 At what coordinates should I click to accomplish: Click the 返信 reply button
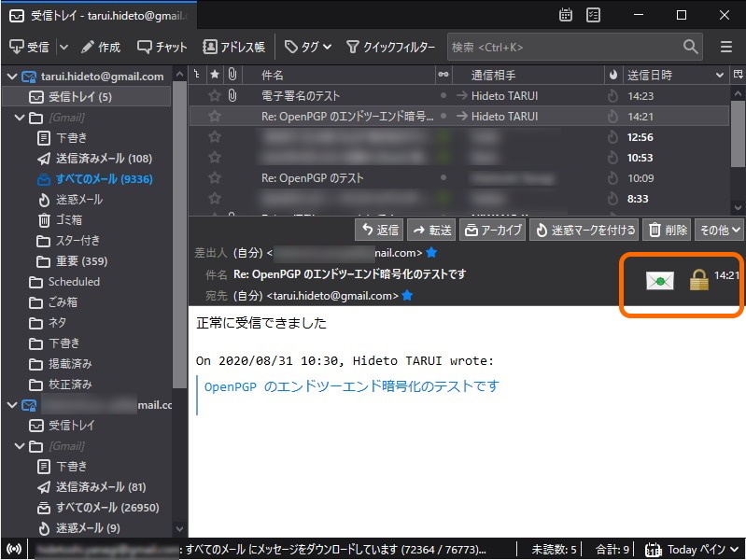pos(380,231)
